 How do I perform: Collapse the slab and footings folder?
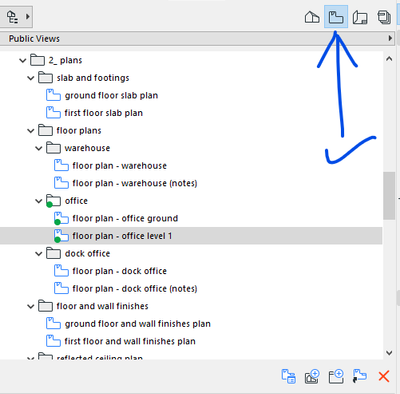pos(31,78)
